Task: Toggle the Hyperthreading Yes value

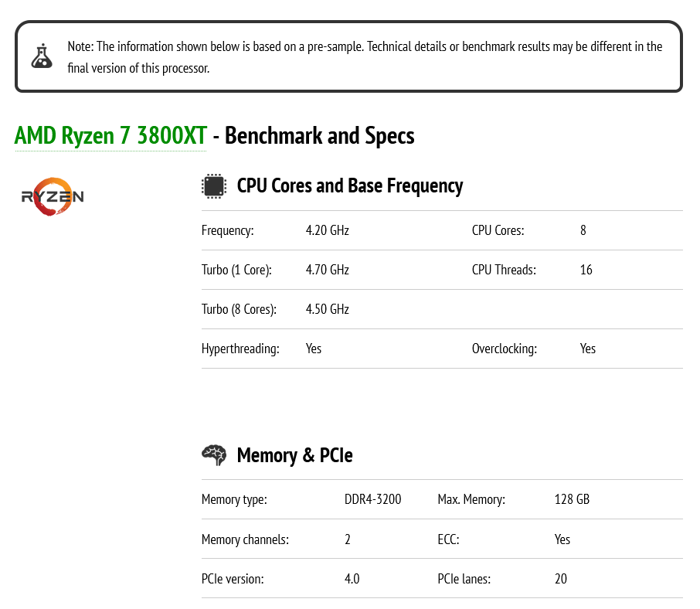Action: pyautogui.click(x=314, y=349)
